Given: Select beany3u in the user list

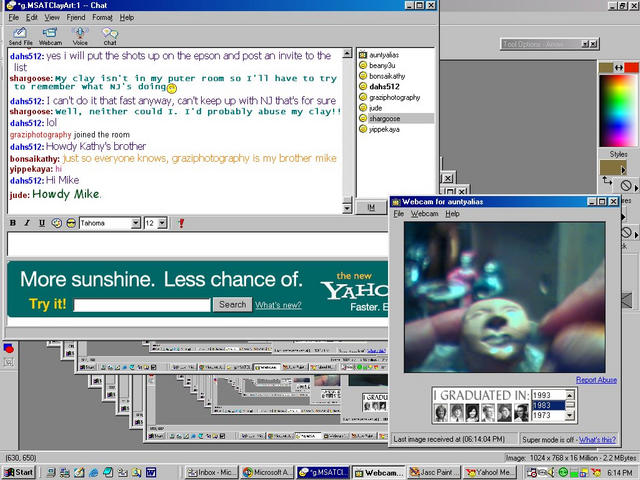Looking at the screenshot, I should (382, 65).
